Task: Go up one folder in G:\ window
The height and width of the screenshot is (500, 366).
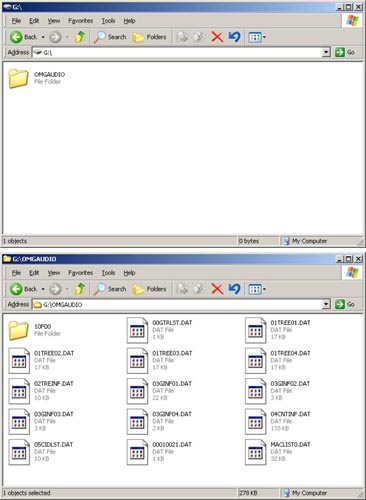Action: 80,37
